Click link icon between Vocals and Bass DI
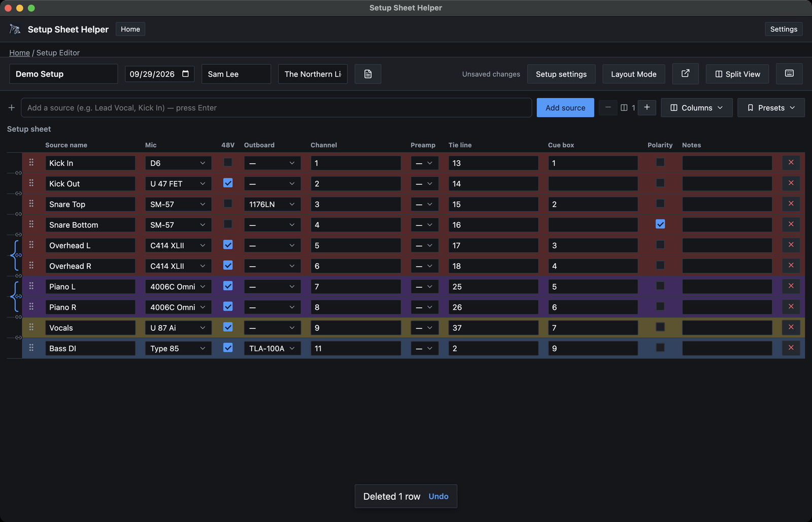The image size is (812, 522). click(x=18, y=337)
